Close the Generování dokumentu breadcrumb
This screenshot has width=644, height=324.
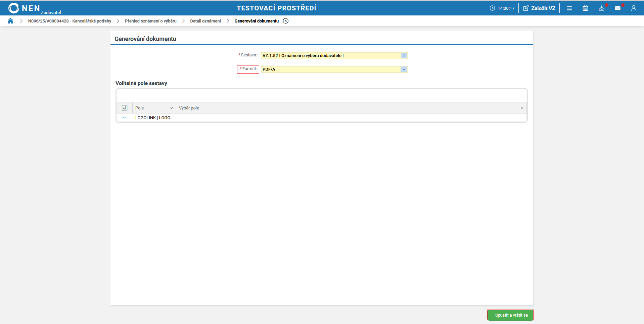(286, 21)
